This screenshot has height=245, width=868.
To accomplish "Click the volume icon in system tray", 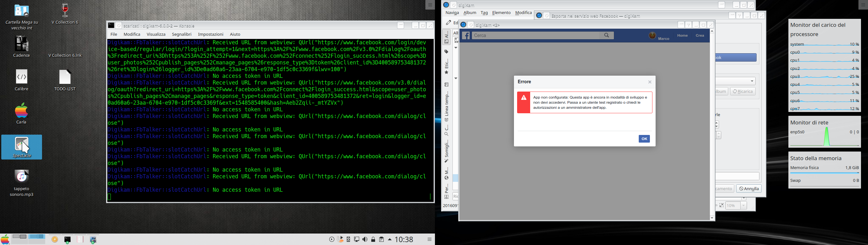I will [x=365, y=240].
